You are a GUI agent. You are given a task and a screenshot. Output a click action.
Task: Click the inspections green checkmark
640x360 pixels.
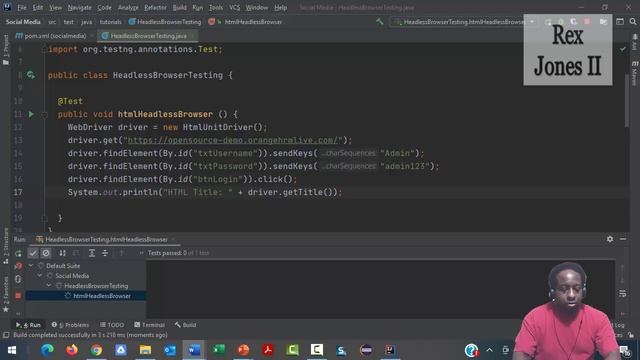(x=622, y=49)
